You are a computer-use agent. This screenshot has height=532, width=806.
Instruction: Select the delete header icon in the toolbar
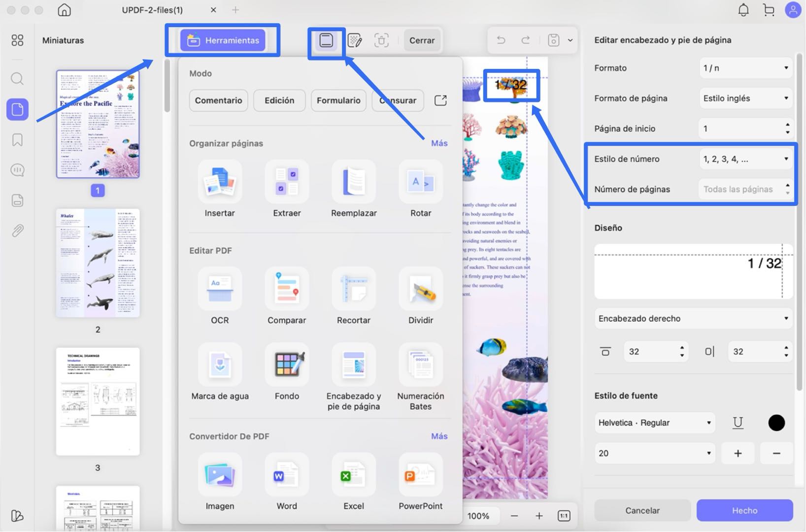coord(382,40)
